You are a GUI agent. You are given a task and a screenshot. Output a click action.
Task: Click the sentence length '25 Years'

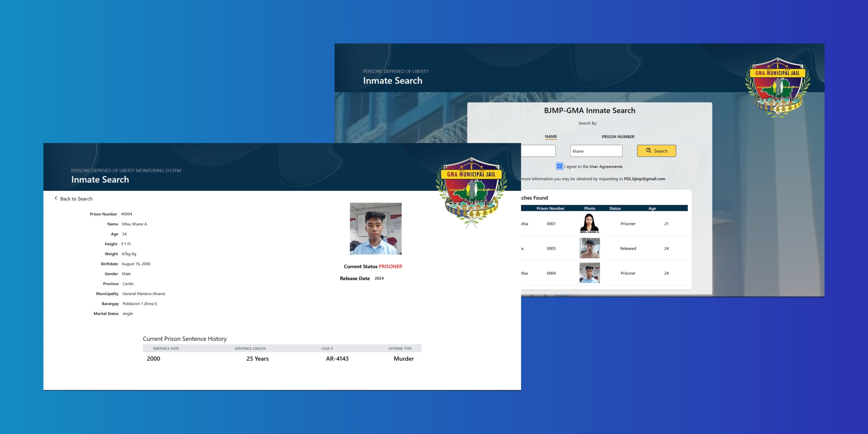click(x=257, y=359)
